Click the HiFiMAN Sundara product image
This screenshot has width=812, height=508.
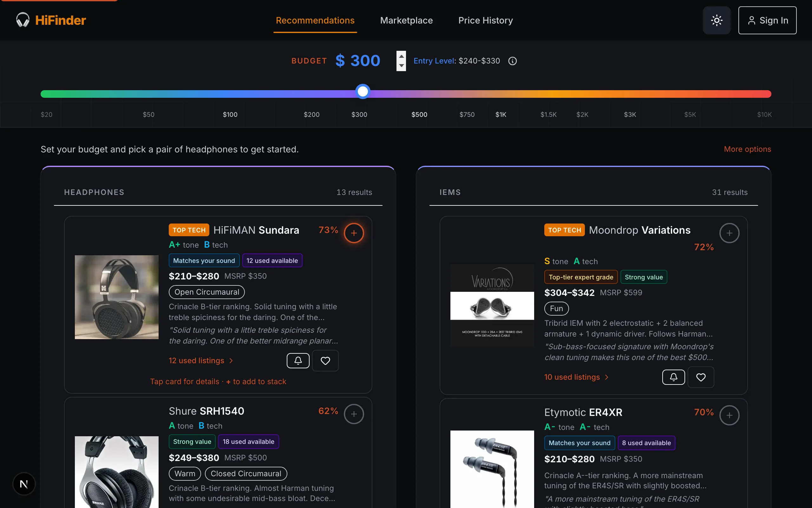point(116,297)
